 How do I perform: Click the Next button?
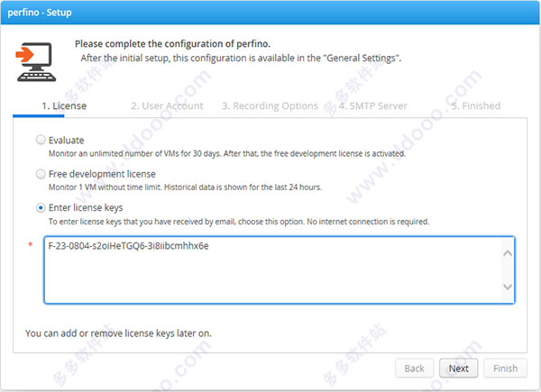point(459,369)
